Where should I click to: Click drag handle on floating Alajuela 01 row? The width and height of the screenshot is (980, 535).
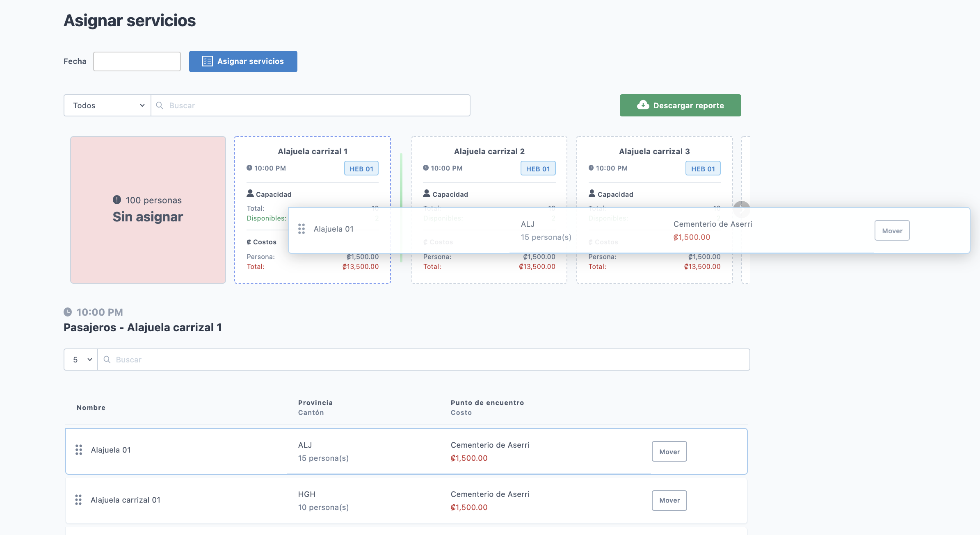302,229
